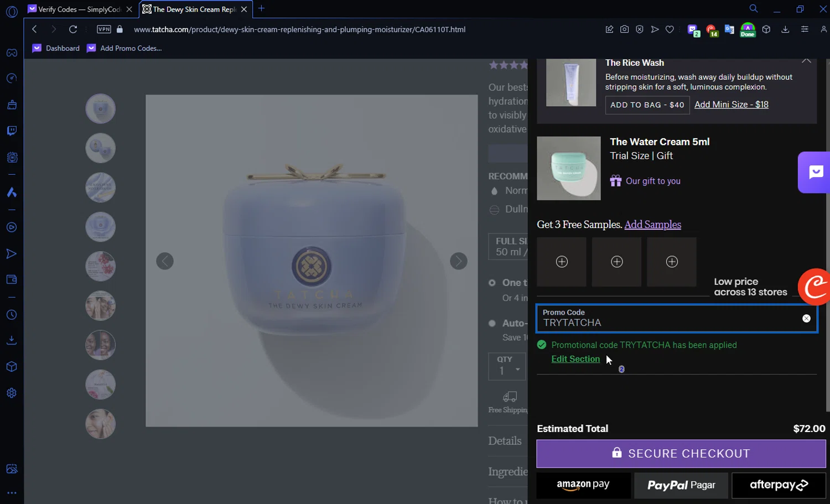Click the address bar URL
The image size is (830, 504).
299,29
